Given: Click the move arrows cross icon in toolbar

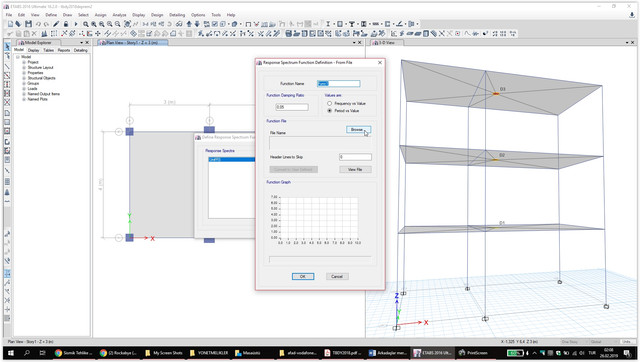Looking at the screenshot, I should pyautogui.click(x=98, y=33).
